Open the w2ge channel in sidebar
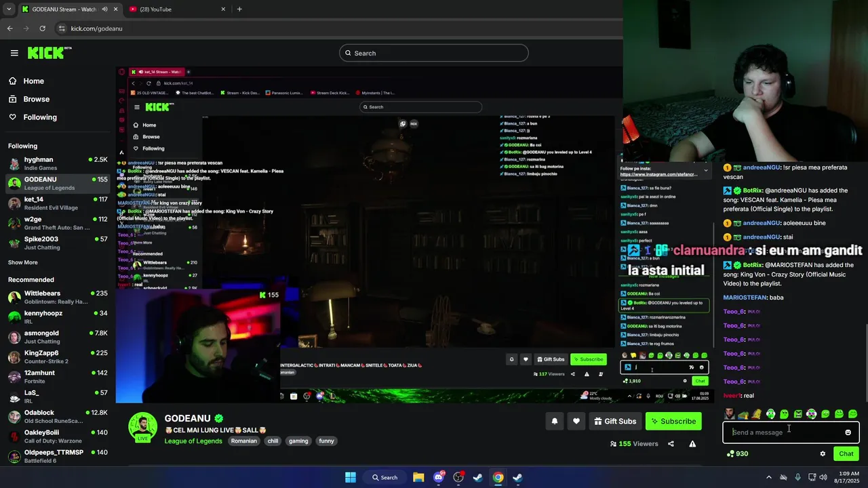 58,223
